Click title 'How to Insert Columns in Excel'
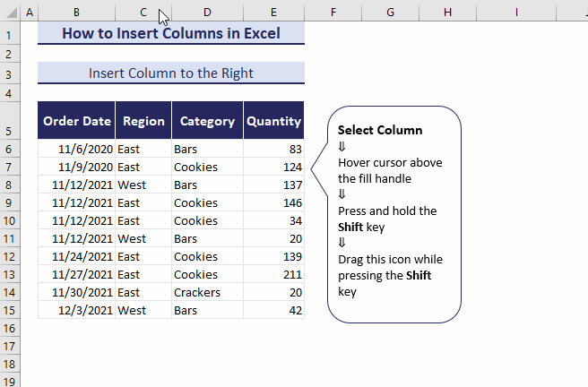 click(x=171, y=33)
